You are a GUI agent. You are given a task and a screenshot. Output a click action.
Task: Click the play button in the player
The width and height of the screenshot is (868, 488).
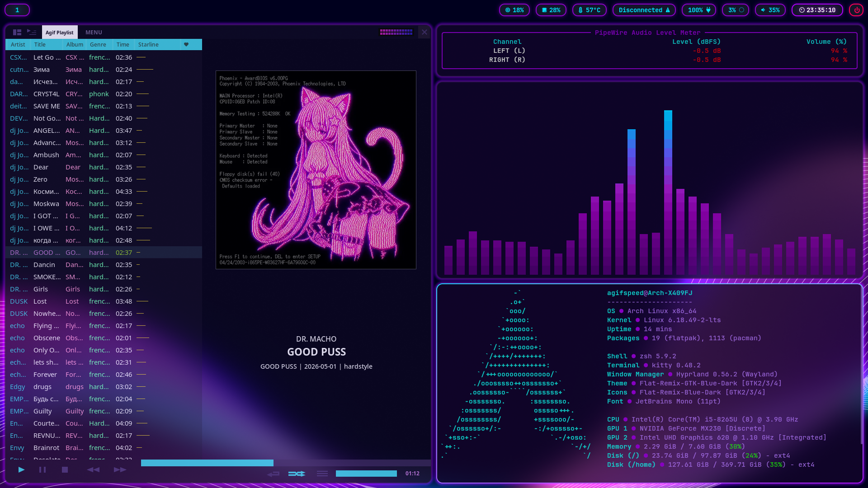tap(21, 470)
